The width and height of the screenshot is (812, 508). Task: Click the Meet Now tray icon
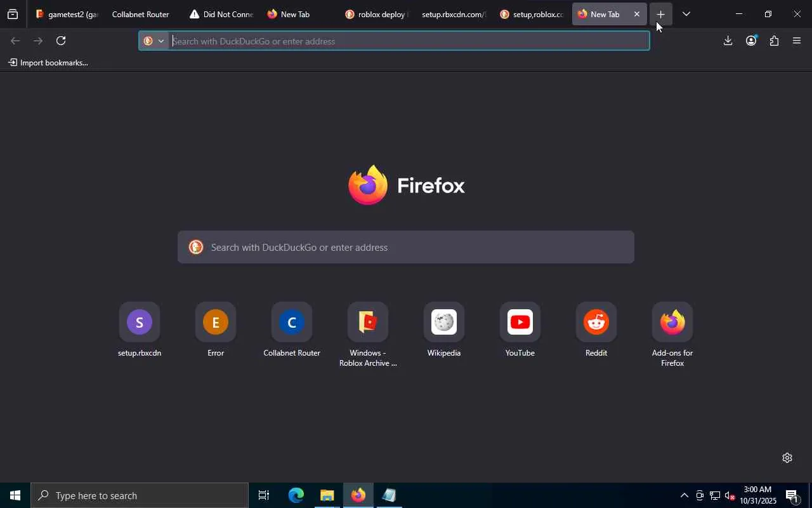coord(700,495)
